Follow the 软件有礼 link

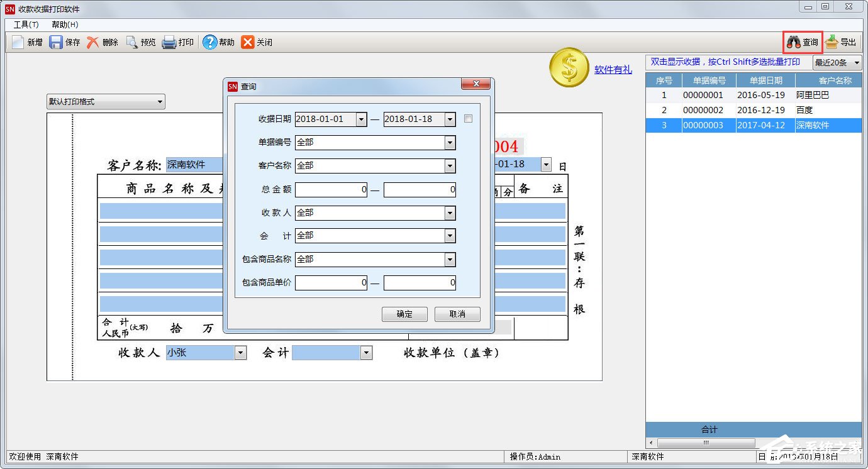click(613, 70)
